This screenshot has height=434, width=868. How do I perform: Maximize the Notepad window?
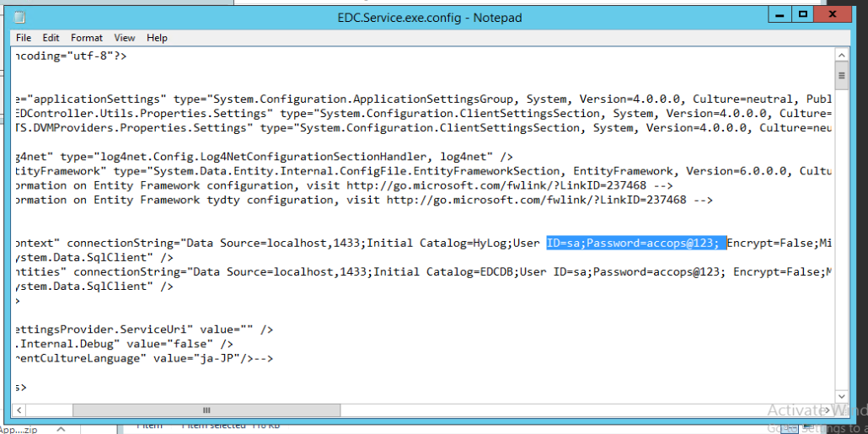coord(802,15)
